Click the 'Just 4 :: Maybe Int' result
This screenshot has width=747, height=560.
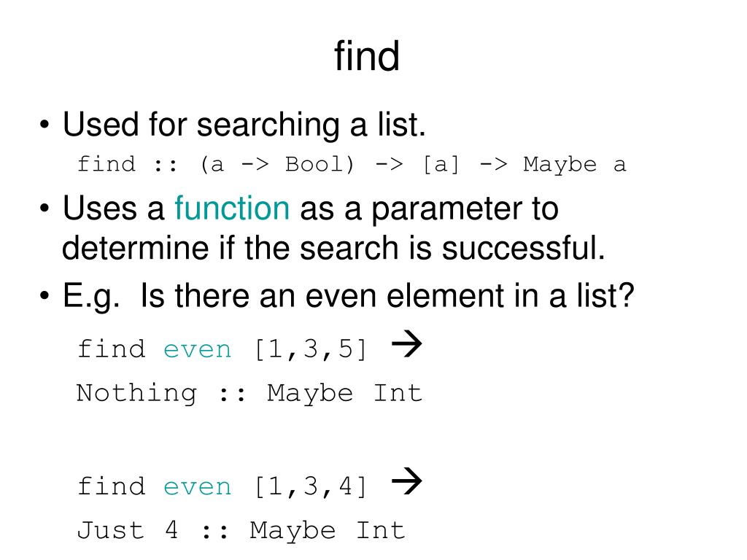(241, 531)
